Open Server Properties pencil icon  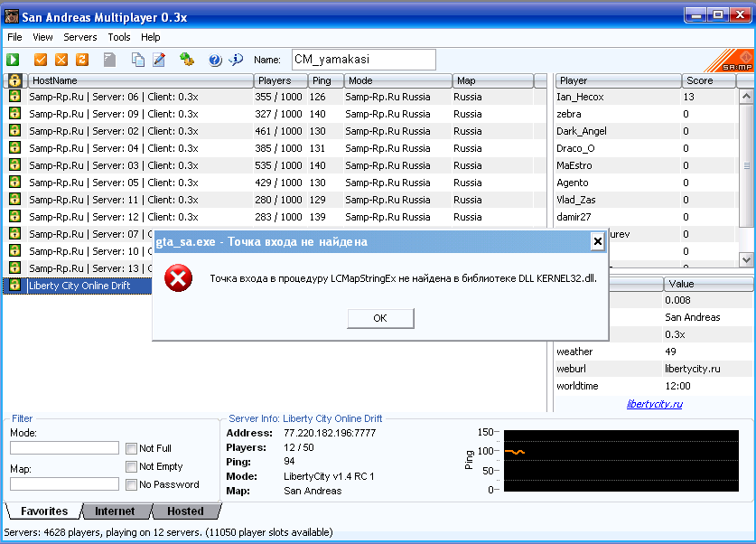pos(159,60)
